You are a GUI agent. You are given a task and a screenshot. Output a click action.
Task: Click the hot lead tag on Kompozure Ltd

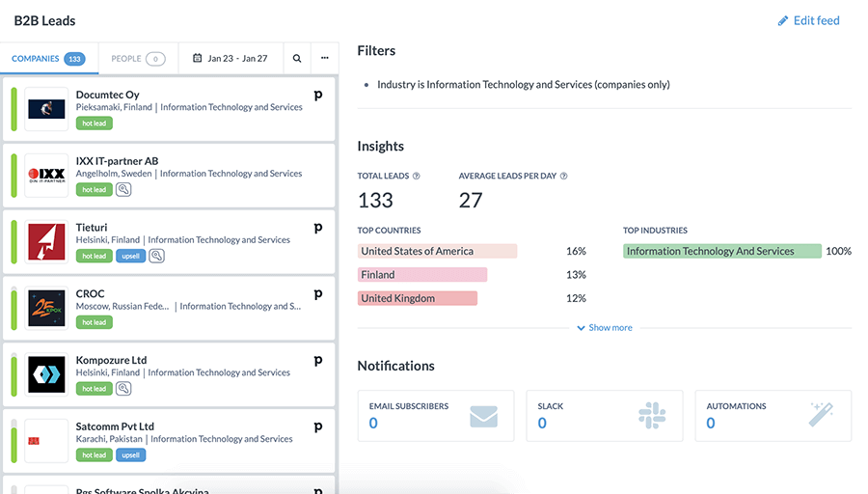95,389
